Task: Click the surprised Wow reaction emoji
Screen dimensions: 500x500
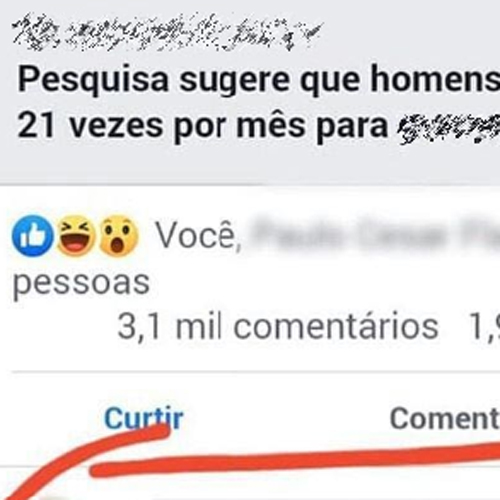Action: (118, 236)
